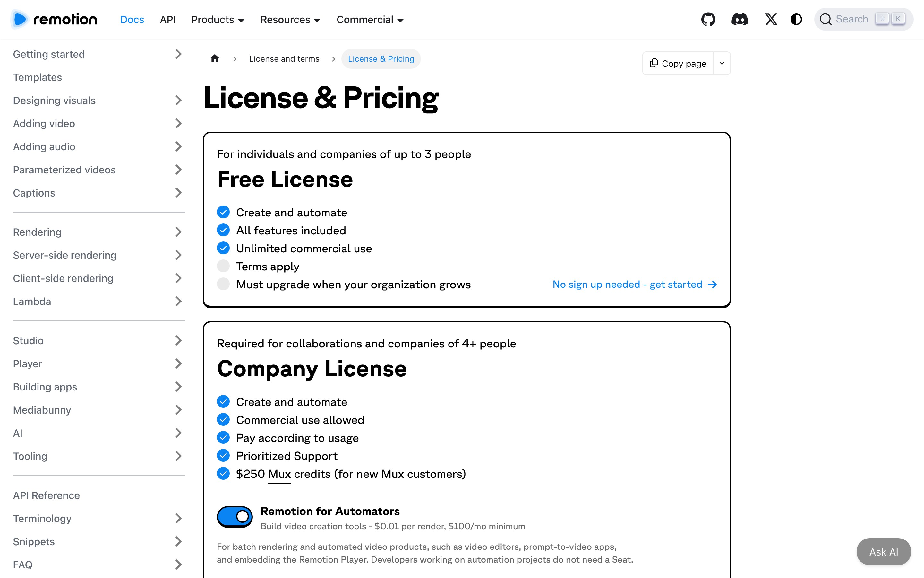Open API Reference in the sidebar
Image resolution: width=924 pixels, height=578 pixels.
pos(47,495)
